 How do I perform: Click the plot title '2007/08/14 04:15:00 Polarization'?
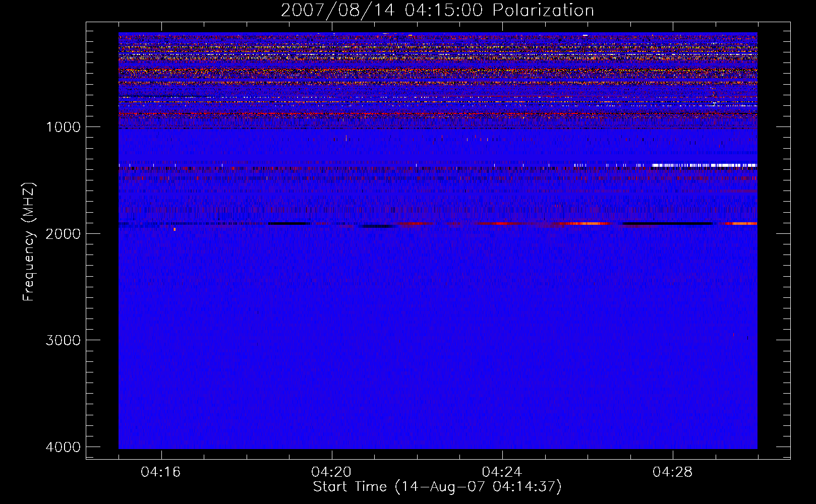coord(437,10)
